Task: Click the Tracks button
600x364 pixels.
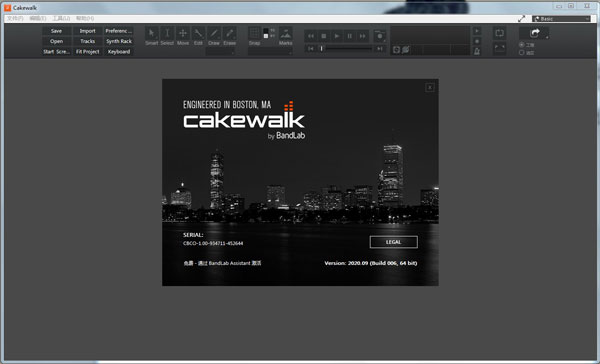Action: pos(88,41)
